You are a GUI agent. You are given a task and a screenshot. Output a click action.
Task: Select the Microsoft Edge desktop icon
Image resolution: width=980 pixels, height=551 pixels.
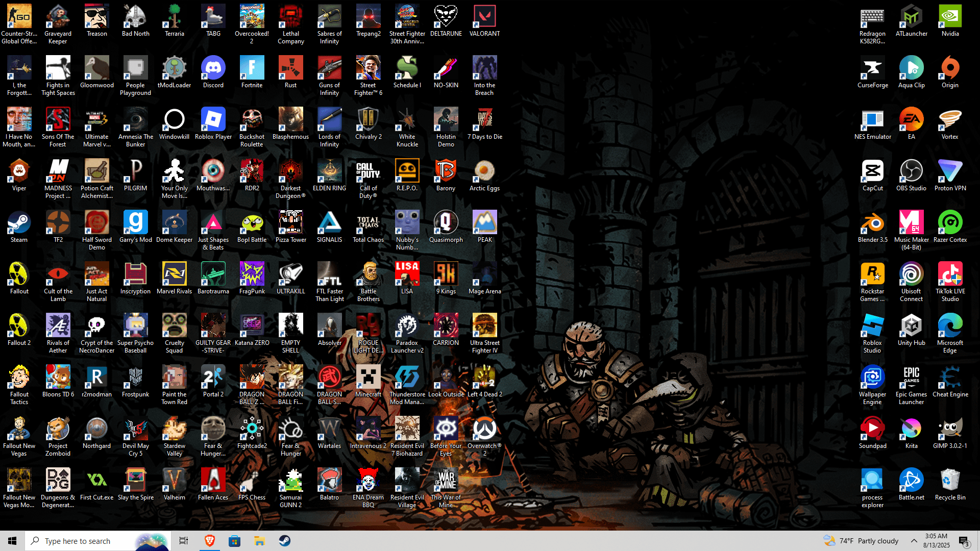tap(950, 334)
